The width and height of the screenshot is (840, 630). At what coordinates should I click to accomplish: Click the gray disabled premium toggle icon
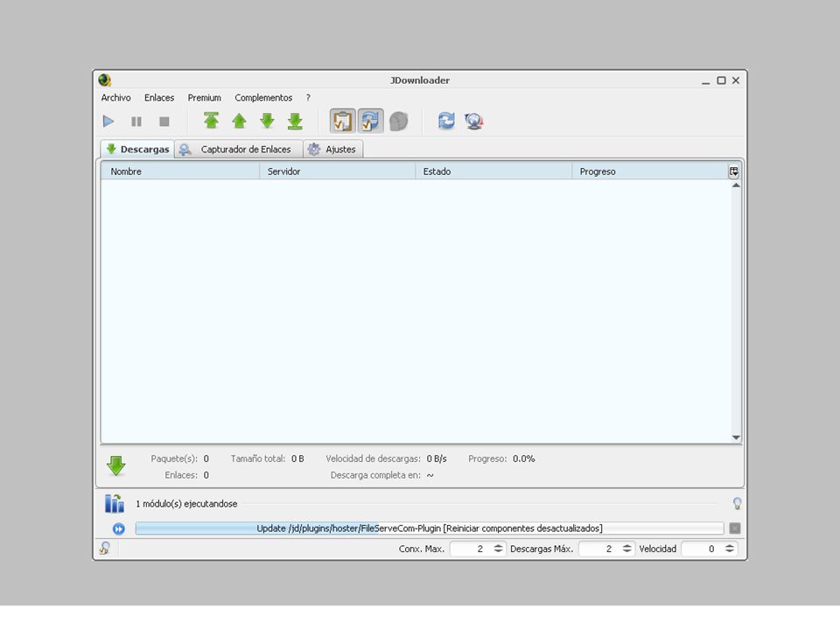point(399,121)
